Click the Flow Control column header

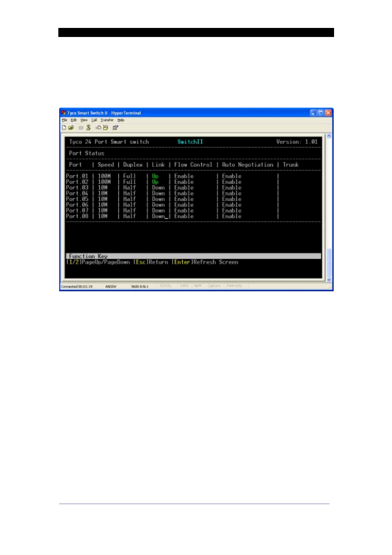194,165
